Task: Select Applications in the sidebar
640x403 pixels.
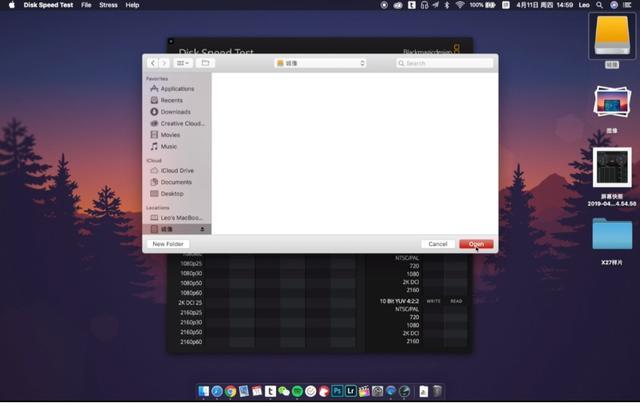Action: 177,89
